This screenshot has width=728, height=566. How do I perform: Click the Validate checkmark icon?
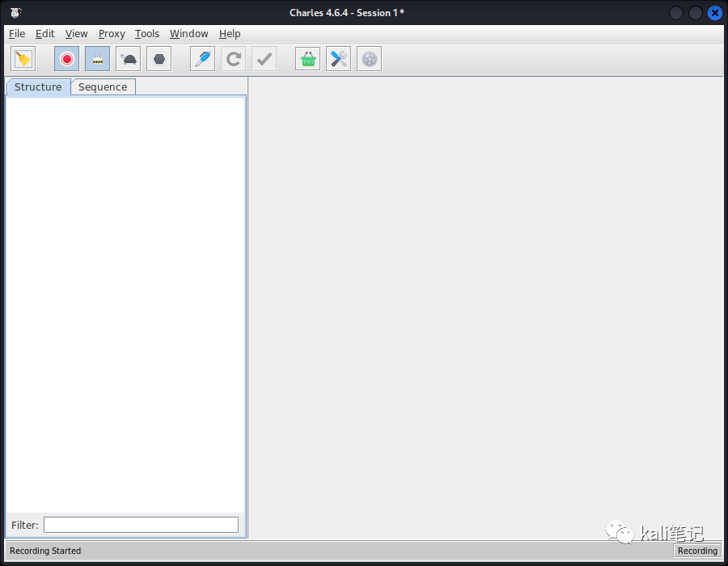tap(264, 59)
